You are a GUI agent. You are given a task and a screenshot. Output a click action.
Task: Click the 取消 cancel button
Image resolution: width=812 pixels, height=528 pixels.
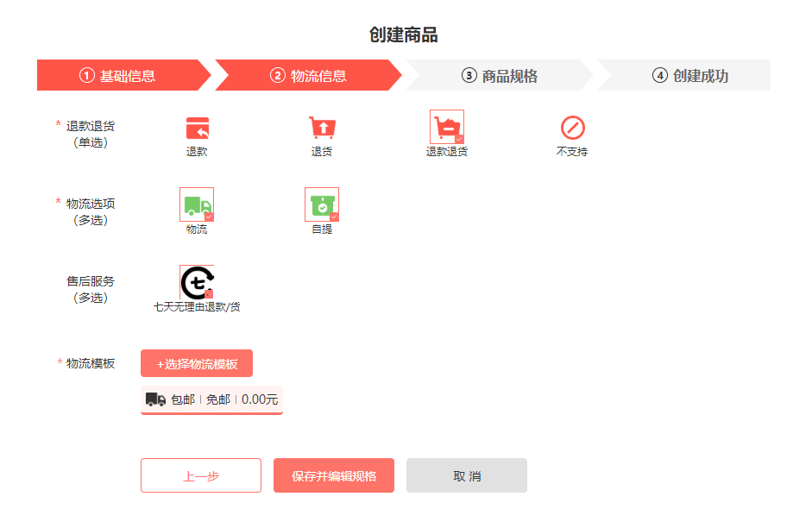pyautogui.click(x=467, y=475)
